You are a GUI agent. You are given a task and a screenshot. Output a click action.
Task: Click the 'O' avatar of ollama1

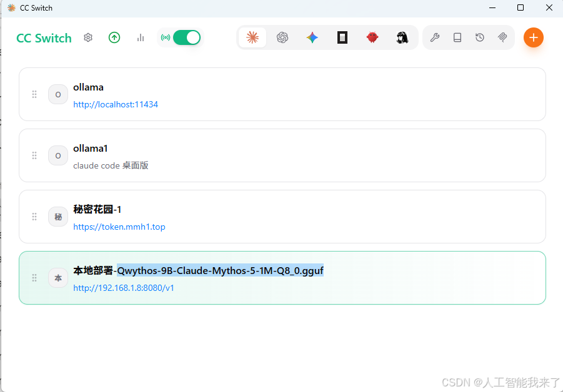click(58, 155)
